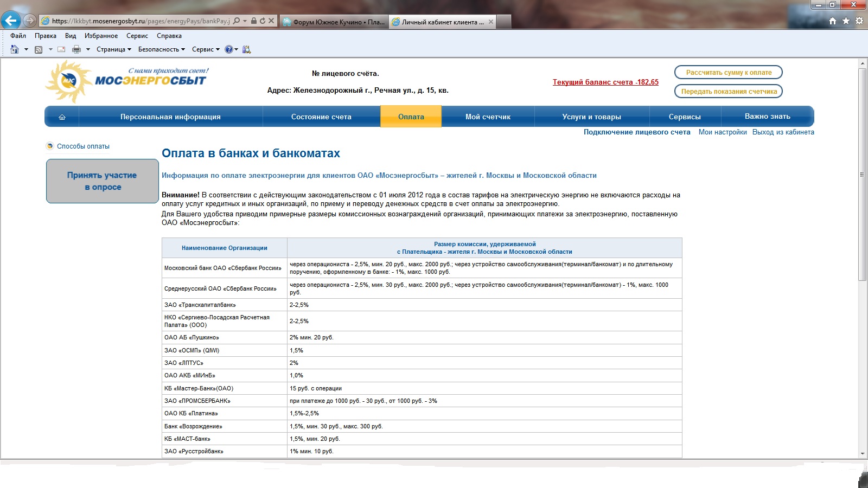Click the scrollbar down arrow
The width and height of the screenshot is (868, 488).
(x=863, y=454)
